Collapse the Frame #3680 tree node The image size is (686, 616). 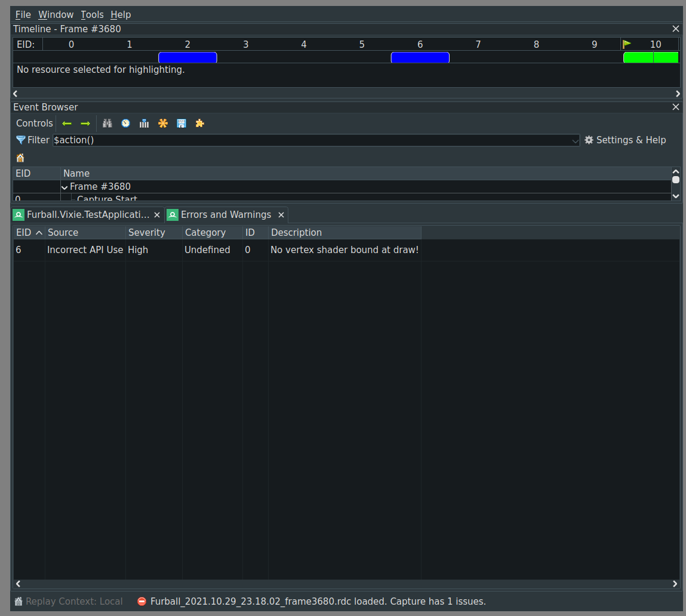64,187
